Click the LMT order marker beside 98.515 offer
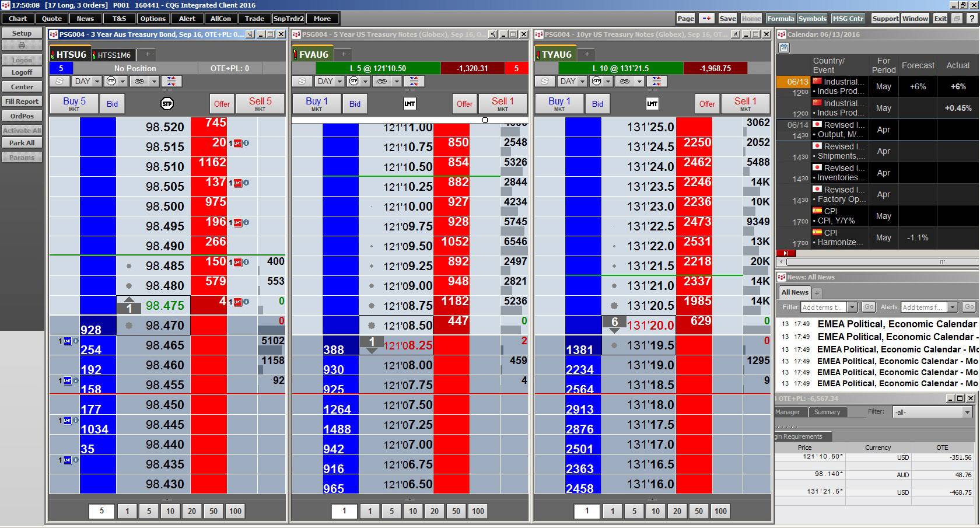The width and height of the screenshot is (980, 528). 238,143
